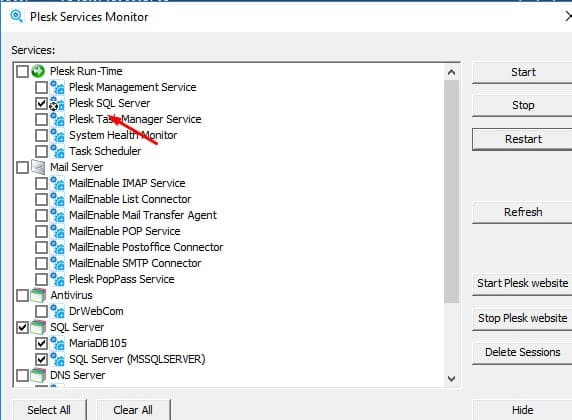The height and width of the screenshot is (420, 572).
Task: Click the Restart button
Action: tap(523, 139)
